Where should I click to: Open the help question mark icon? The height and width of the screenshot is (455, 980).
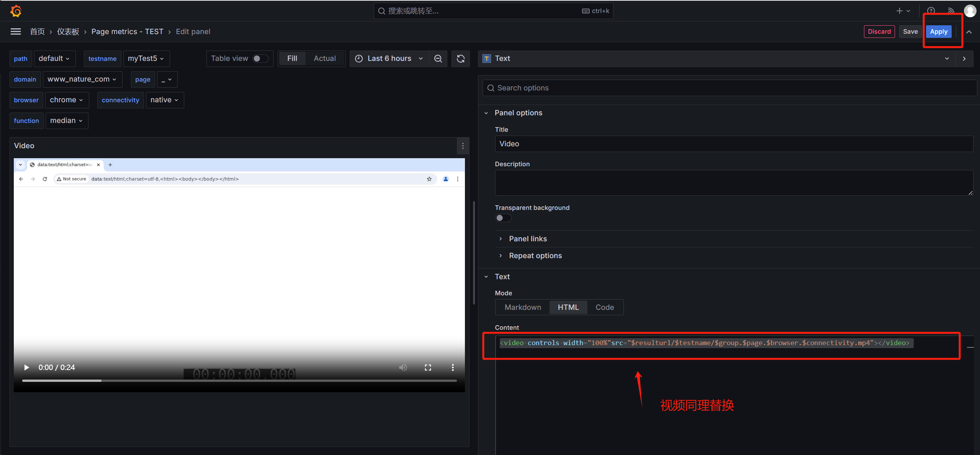931,11
